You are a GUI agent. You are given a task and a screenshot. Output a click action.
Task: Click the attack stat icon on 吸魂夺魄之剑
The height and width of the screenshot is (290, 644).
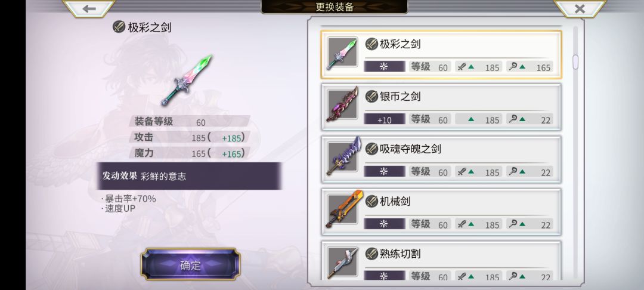click(462, 172)
